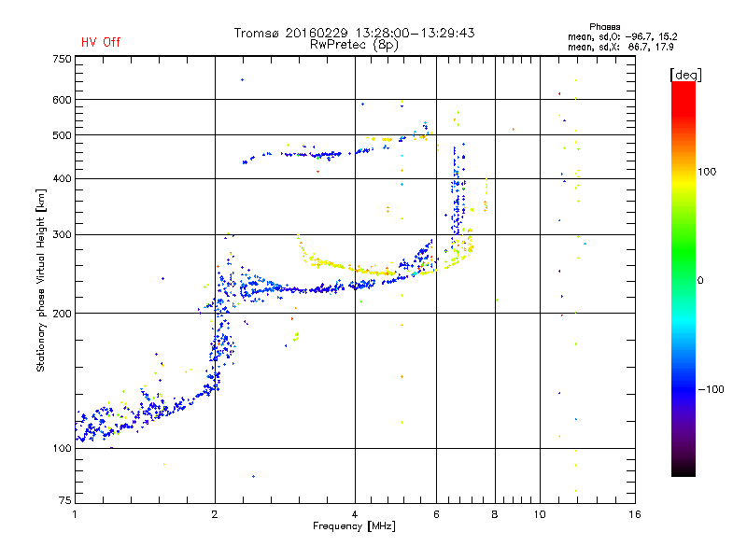
Task: Click the y-axis label "75"
Action: pyautogui.click(x=65, y=500)
